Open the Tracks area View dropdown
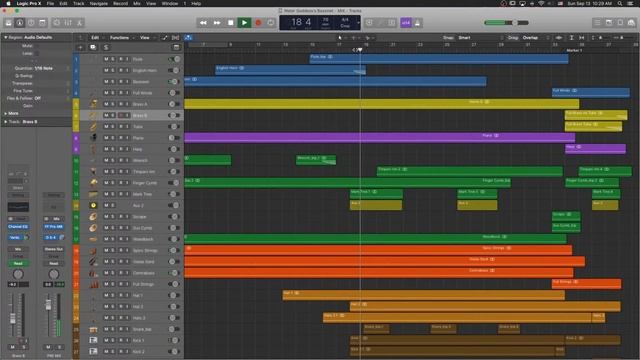The height and width of the screenshot is (360, 640). (147, 38)
